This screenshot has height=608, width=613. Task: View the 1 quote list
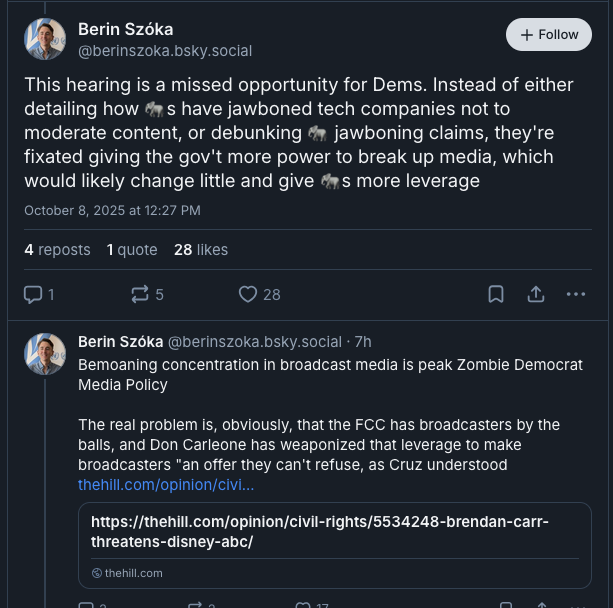point(132,250)
